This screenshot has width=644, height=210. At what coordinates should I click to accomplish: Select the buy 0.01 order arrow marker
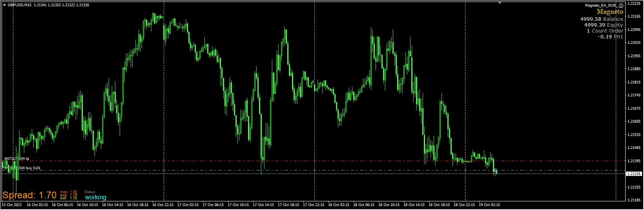[x=496, y=170]
